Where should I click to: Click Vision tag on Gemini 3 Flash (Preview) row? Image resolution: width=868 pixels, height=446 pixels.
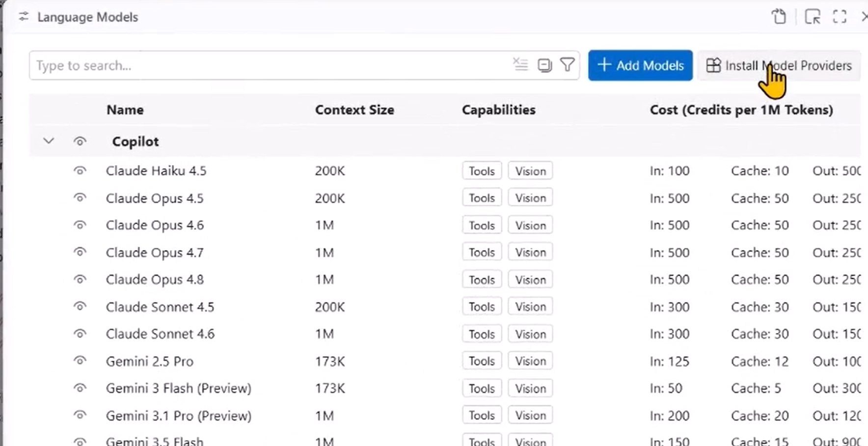pos(530,389)
